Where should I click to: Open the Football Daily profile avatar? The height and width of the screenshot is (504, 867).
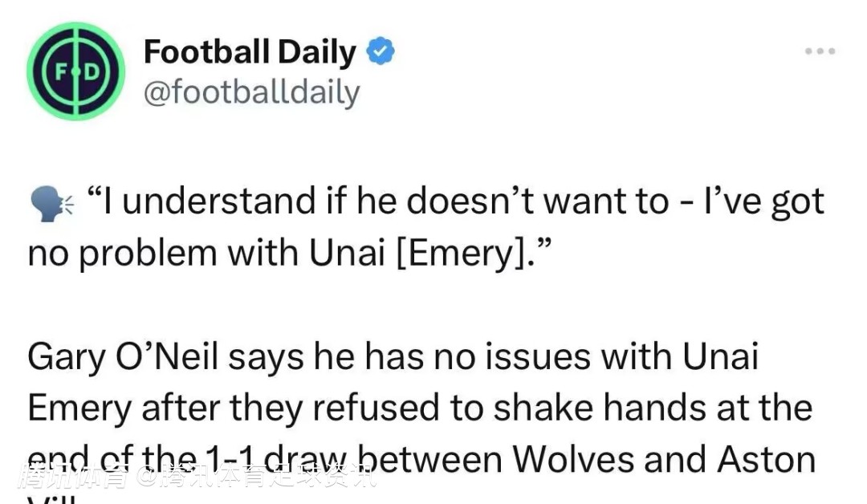(75, 71)
